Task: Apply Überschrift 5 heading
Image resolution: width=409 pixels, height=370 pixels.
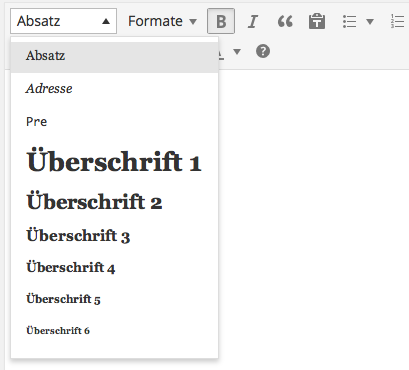Action: pos(114,299)
